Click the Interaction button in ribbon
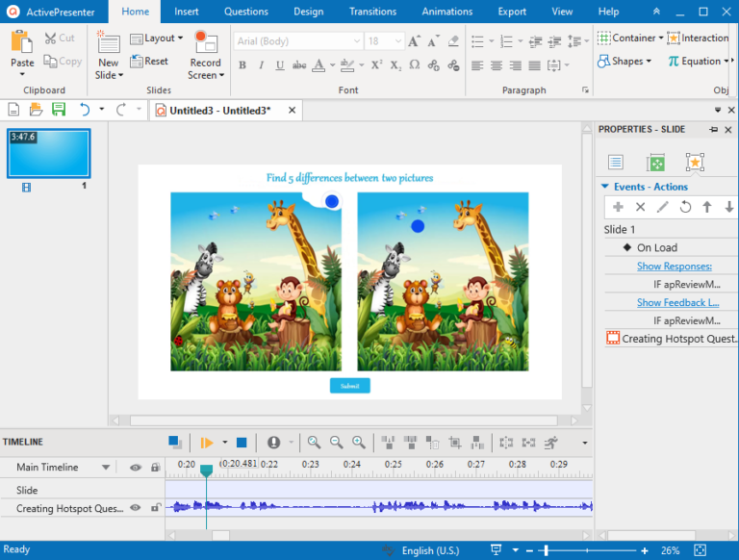739x560 pixels. coord(699,38)
